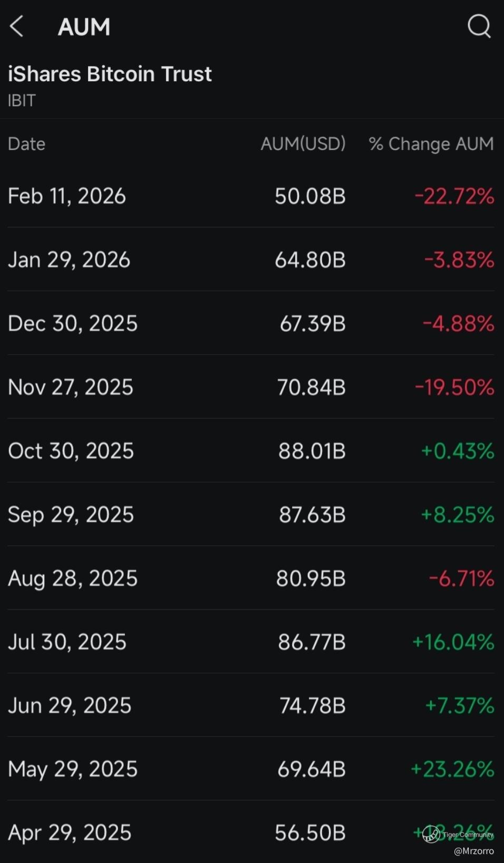Open the search magnifier icon
The image size is (504, 863).
click(x=479, y=26)
